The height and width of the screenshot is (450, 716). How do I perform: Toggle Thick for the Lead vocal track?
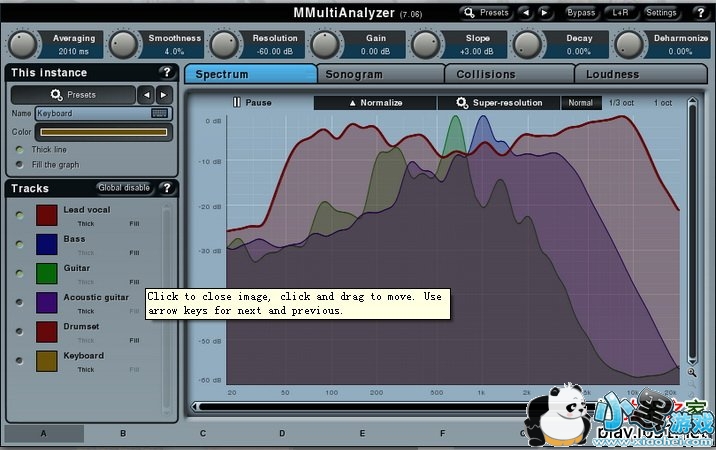click(x=86, y=224)
